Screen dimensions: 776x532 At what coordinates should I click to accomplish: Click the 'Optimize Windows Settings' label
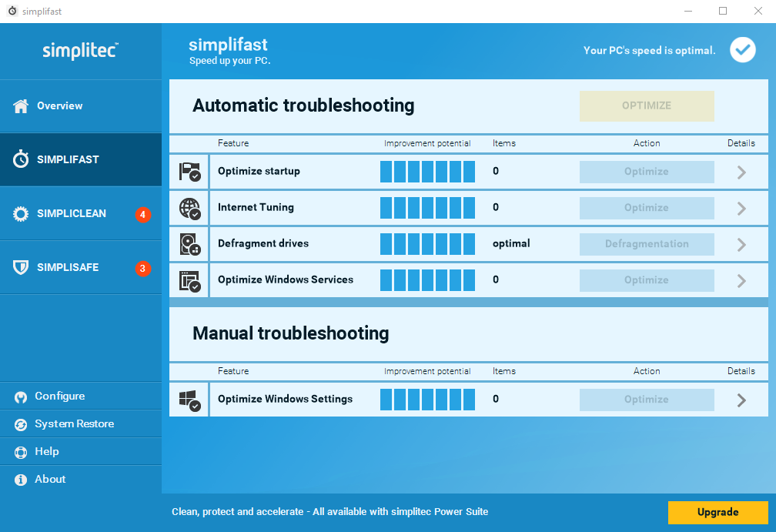[285, 399]
